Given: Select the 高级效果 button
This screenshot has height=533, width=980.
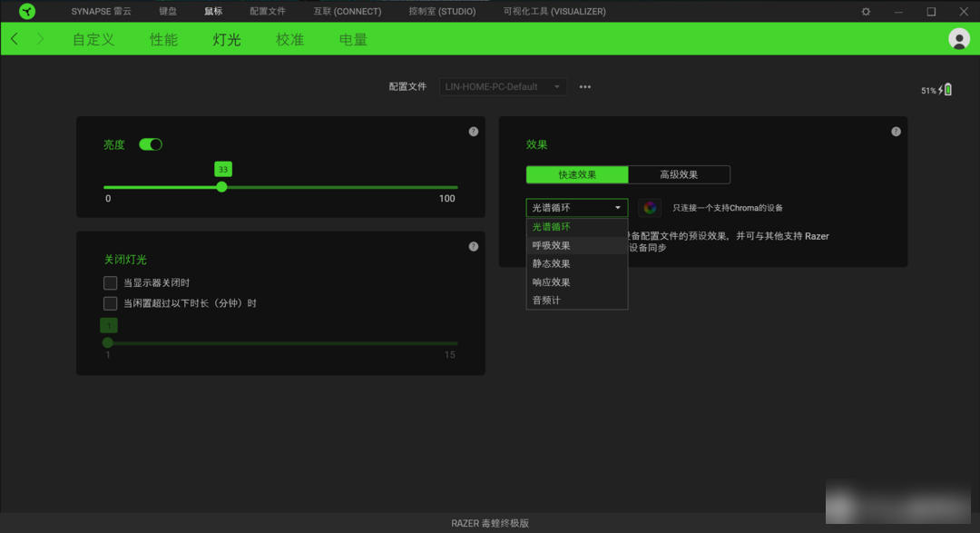Looking at the screenshot, I should [x=679, y=174].
